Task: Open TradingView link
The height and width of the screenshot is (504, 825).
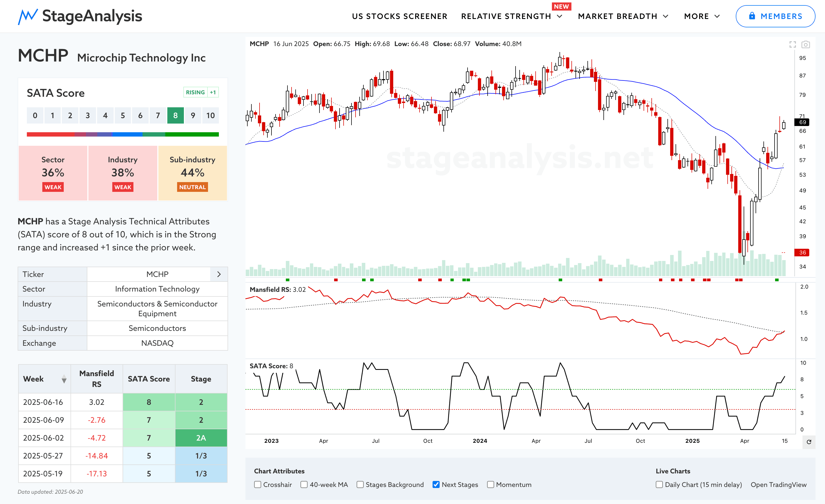Action: (x=778, y=484)
